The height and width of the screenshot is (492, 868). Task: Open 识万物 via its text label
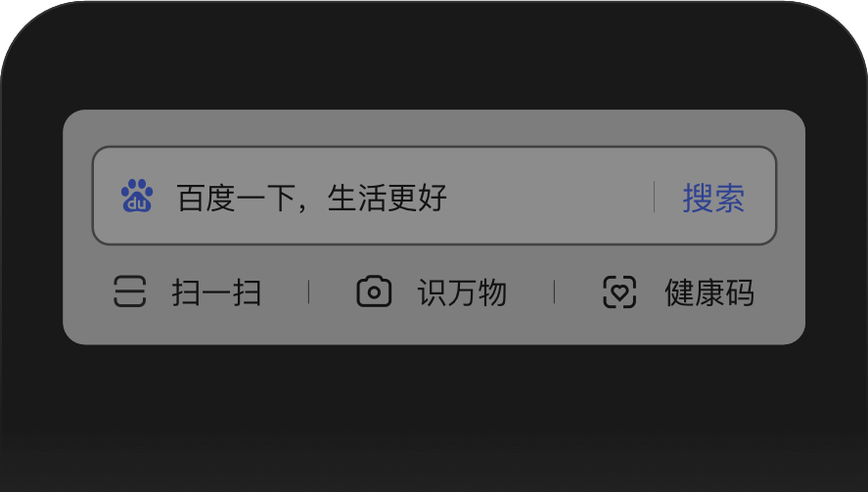462,292
